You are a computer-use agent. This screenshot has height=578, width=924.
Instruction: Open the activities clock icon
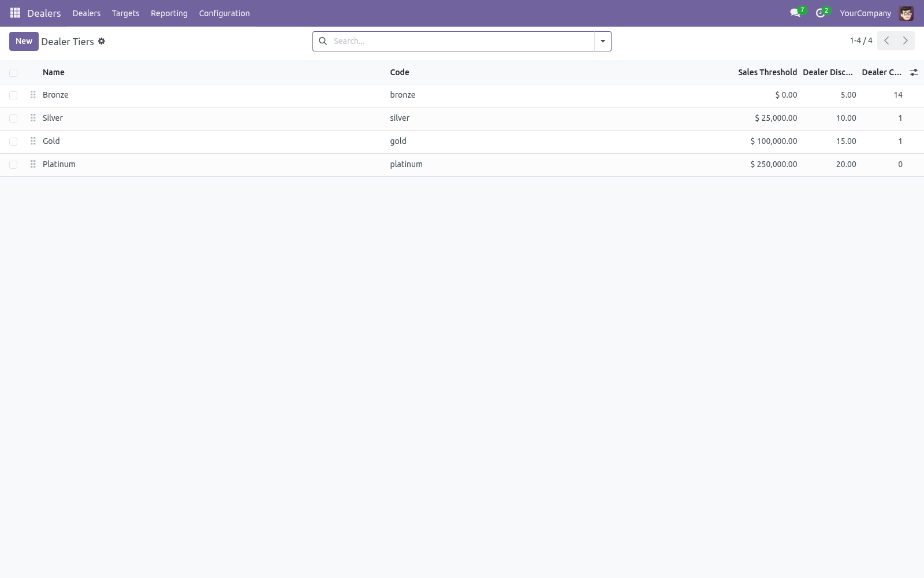point(820,13)
